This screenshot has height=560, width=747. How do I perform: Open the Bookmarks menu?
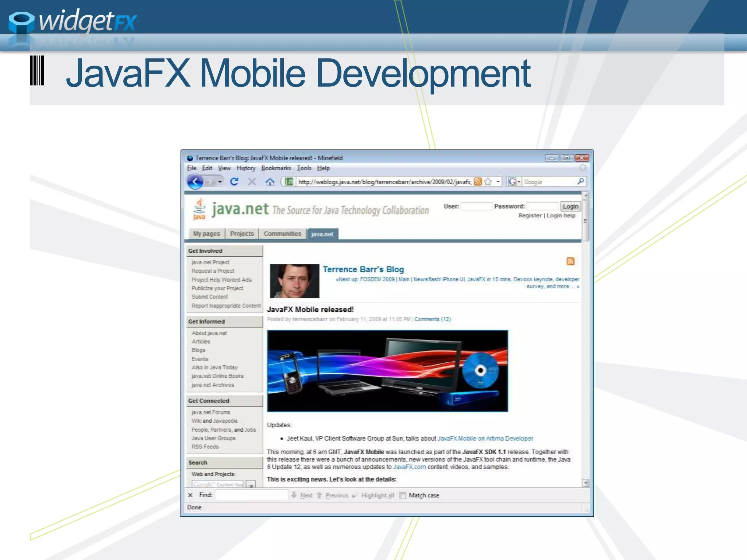point(276,168)
